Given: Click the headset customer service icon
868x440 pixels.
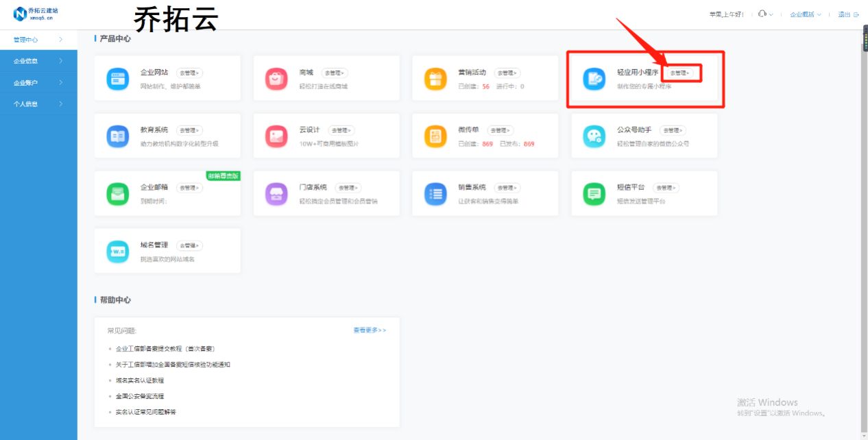Looking at the screenshot, I should click(761, 13).
